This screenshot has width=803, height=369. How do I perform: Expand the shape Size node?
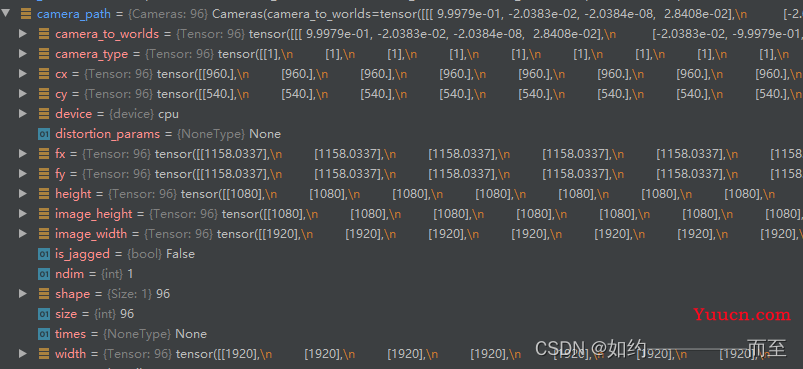[x=23, y=294]
